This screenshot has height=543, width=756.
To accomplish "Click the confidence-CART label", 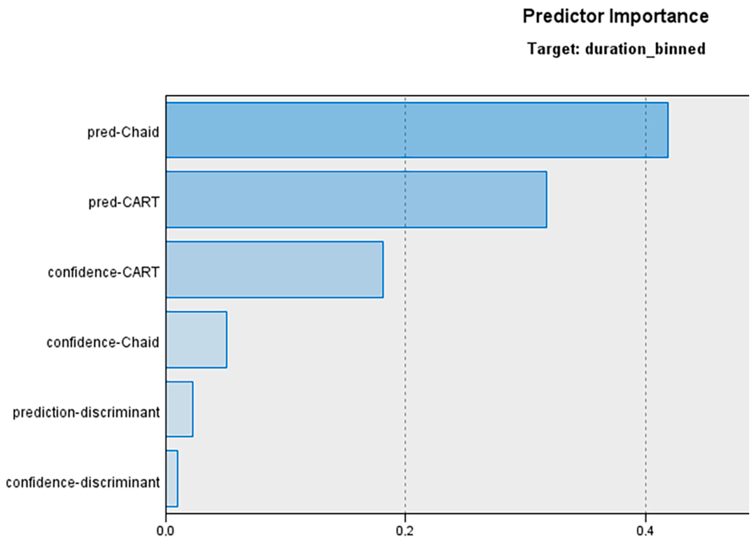I will 104,272.
